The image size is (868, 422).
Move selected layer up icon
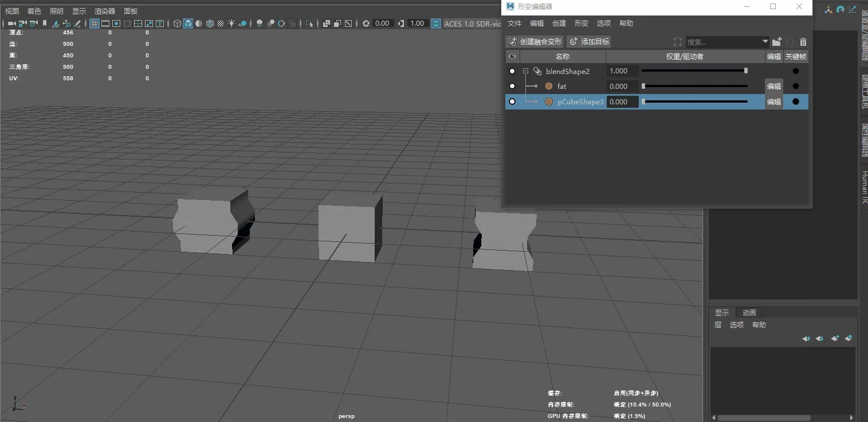click(x=806, y=338)
